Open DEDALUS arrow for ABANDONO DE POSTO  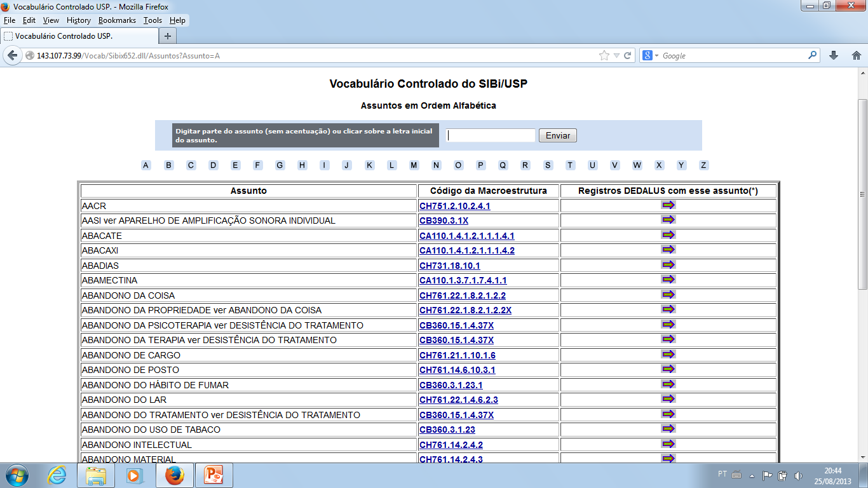(x=668, y=369)
